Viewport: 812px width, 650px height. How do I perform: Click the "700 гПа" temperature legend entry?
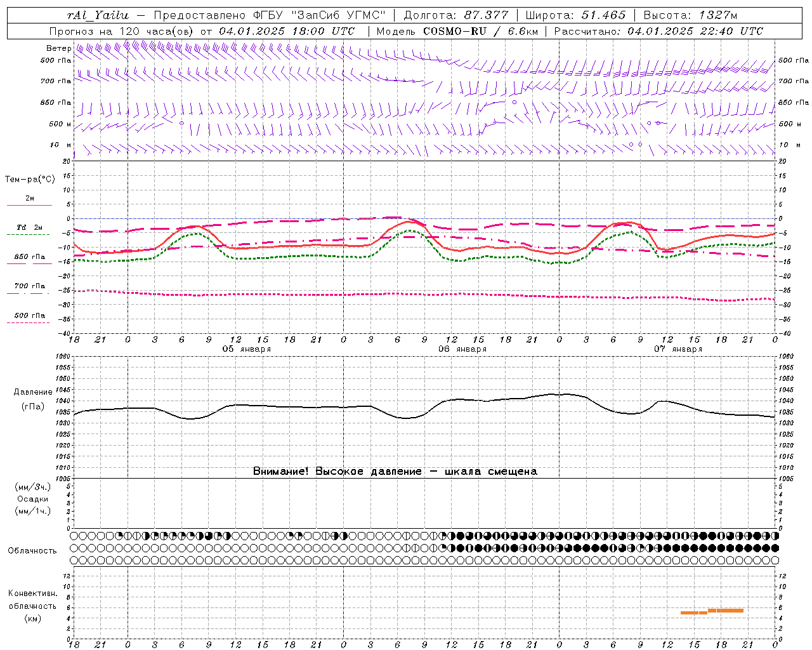tap(30, 286)
